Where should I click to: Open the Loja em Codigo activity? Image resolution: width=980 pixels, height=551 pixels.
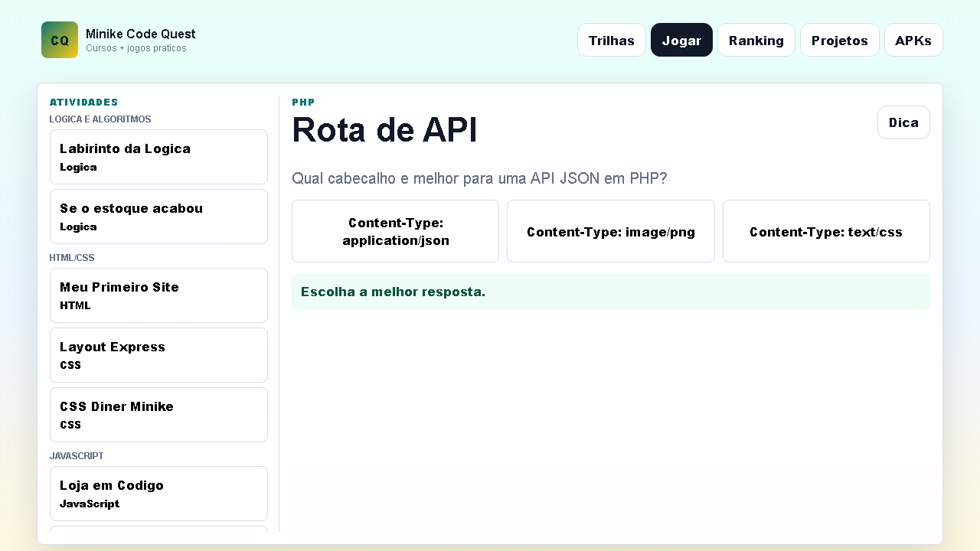[158, 494]
